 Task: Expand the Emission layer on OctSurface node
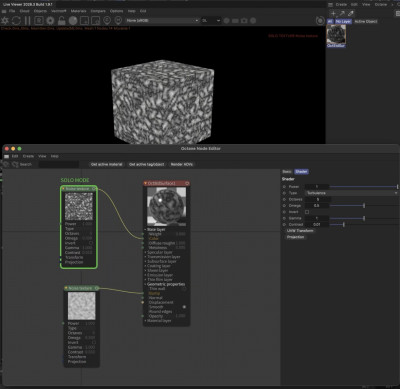[145, 275]
